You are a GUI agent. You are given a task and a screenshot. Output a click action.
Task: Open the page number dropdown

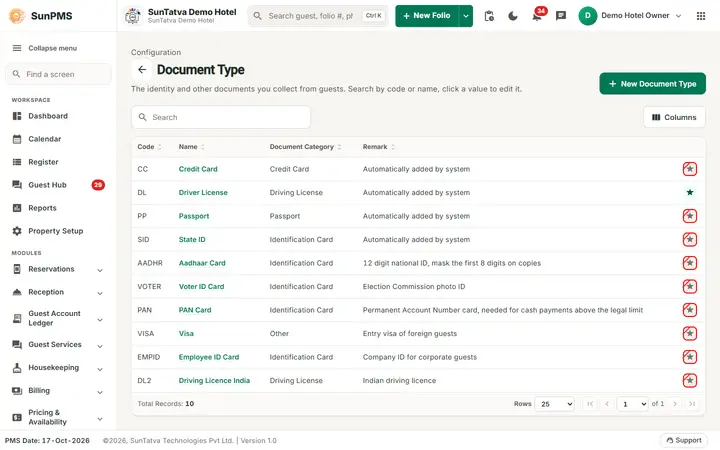pyautogui.click(x=632, y=404)
